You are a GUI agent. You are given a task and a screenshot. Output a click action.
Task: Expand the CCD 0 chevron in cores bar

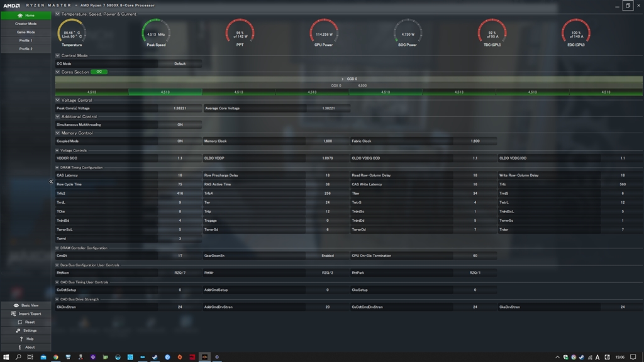343,79
